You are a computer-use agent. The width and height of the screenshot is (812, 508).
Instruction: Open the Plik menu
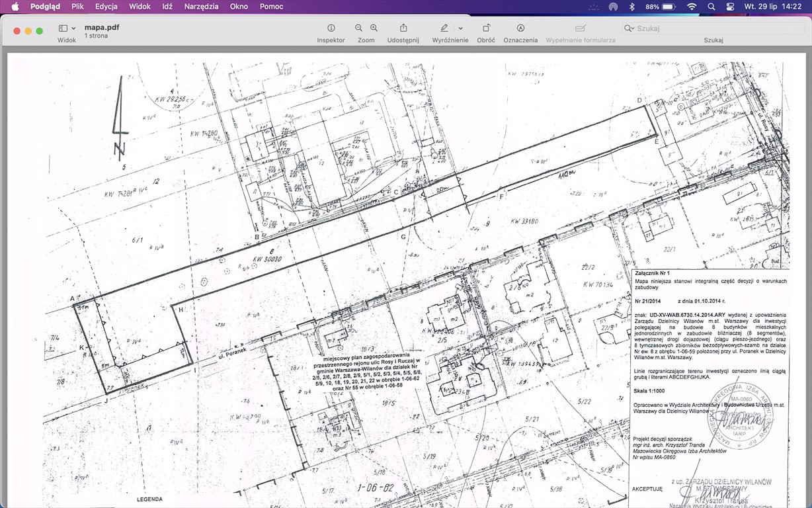[77, 7]
